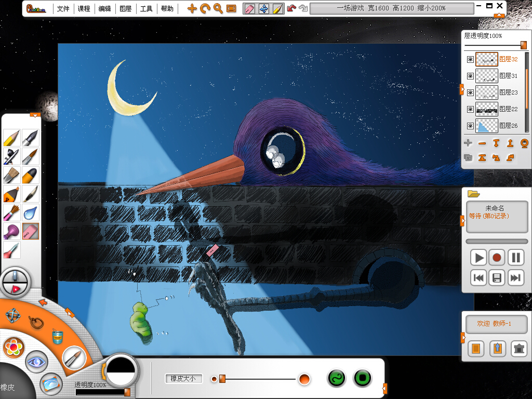Click the black and white color swatch circle
Image resolution: width=532 pixels, height=399 pixels.
pyautogui.click(x=121, y=372)
